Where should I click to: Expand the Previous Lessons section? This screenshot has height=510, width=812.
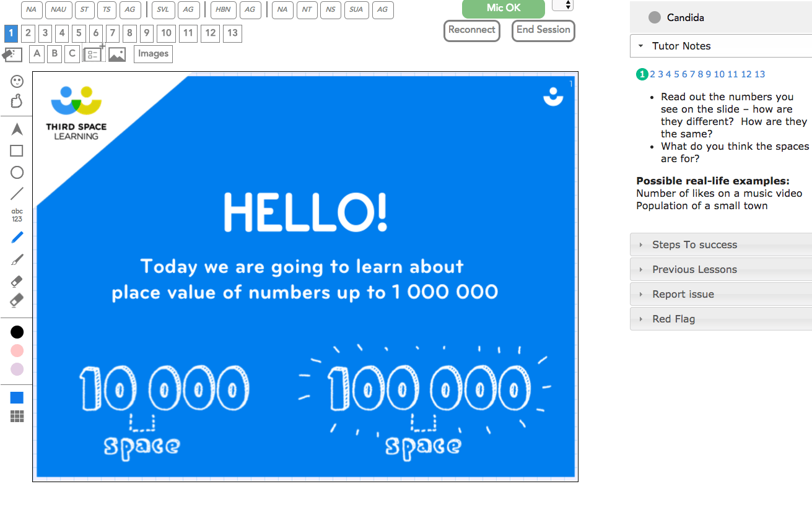[721, 269]
